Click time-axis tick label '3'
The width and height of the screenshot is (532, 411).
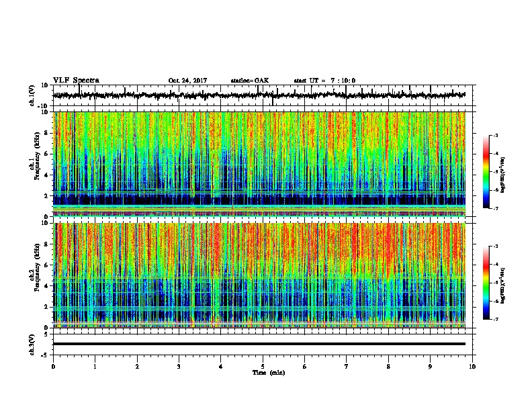pyautogui.click(x=179, y=367)
